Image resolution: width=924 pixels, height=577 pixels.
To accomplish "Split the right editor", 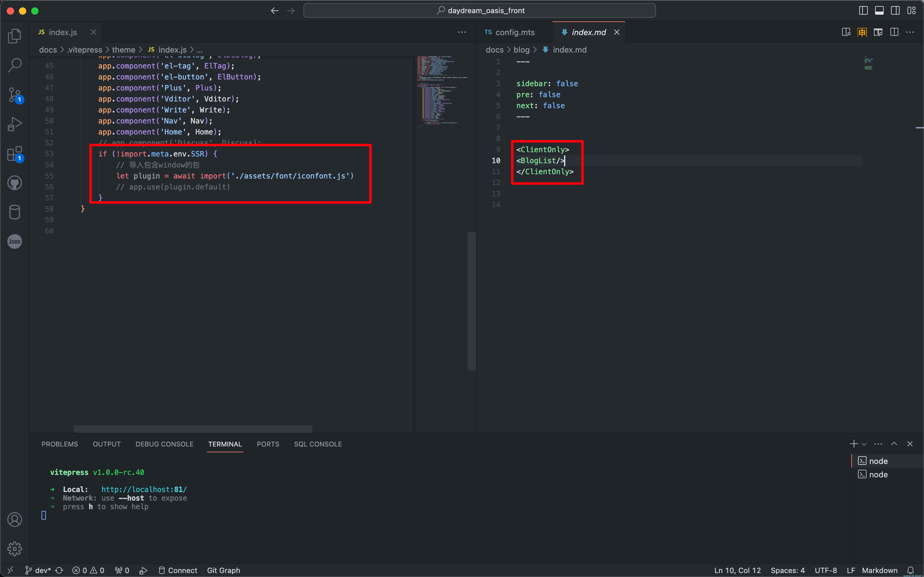I will tap(894, 32).
